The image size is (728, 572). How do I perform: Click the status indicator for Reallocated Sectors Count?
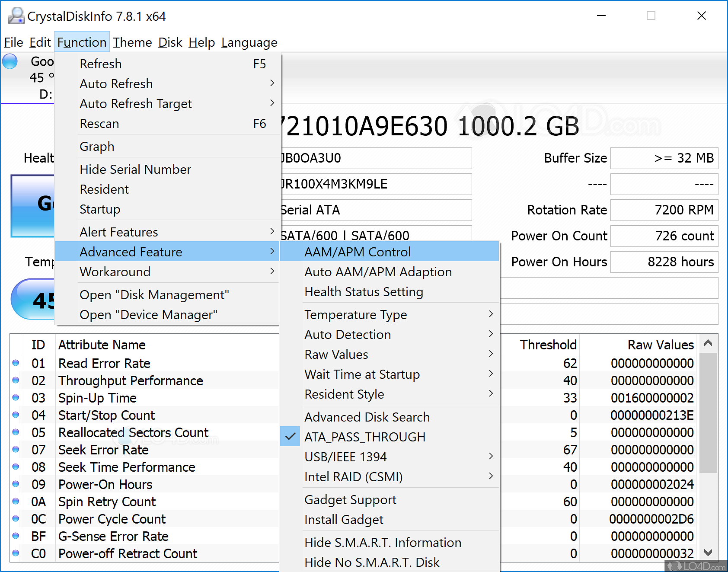[16, 432]
